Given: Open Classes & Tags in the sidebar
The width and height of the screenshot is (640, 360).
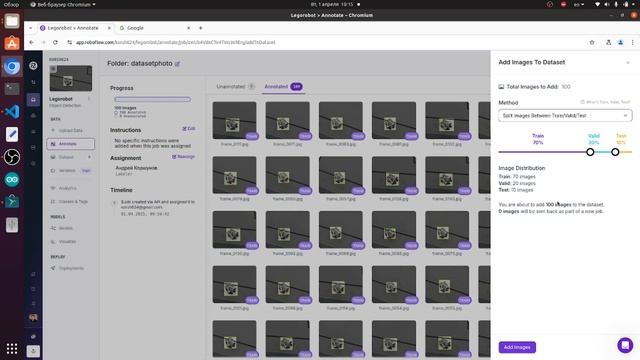Looking at the screenshot, I should pyautogui.click(x=71, y=202).
